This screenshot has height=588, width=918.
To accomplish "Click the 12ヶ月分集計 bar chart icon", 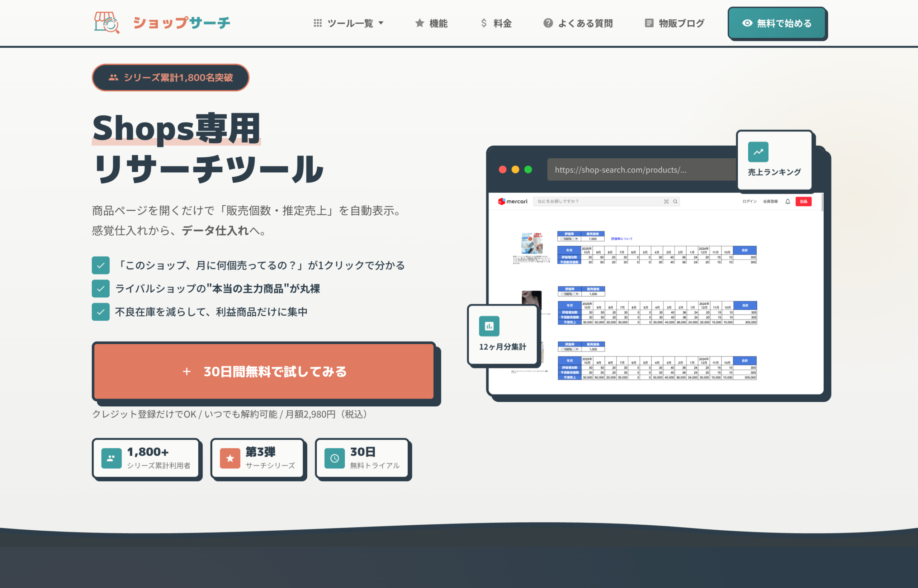I will tap(489, 326).
